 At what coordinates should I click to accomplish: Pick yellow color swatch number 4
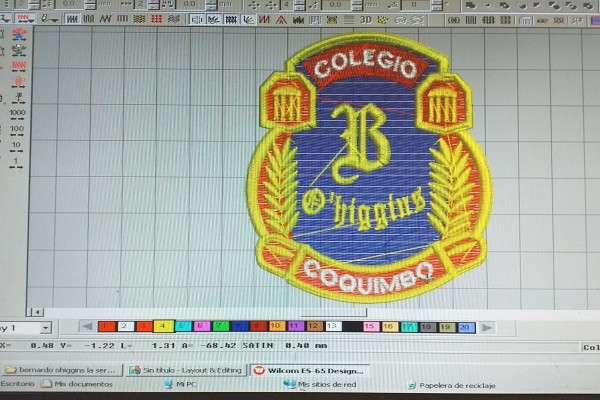163,327
